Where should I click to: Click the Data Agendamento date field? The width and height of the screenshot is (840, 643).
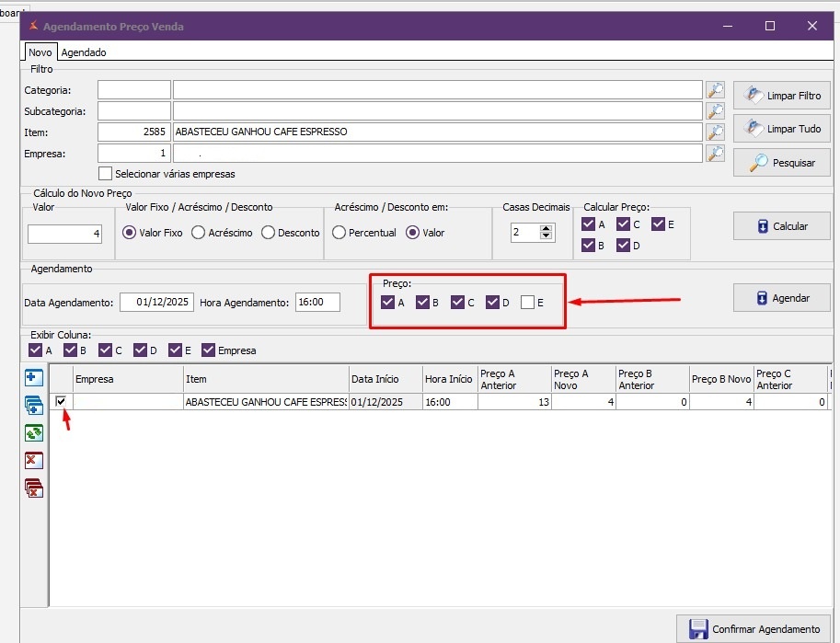pyautogui.click(x=156, y=303)
